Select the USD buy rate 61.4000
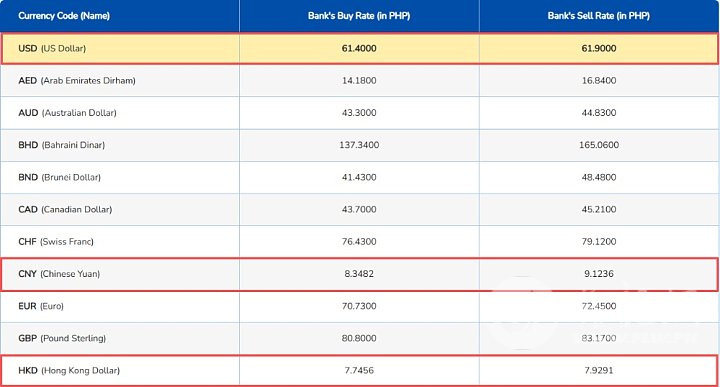 tap(359, 48)
